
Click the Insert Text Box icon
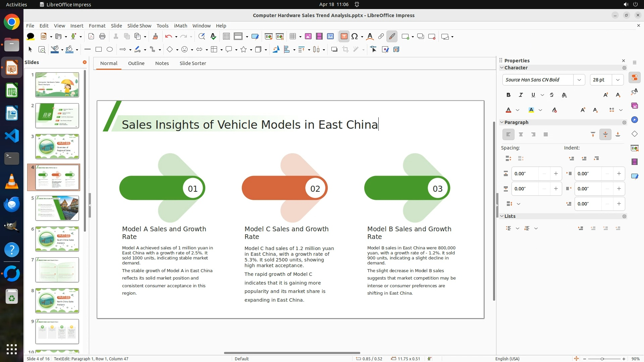(x=344, y=37)
